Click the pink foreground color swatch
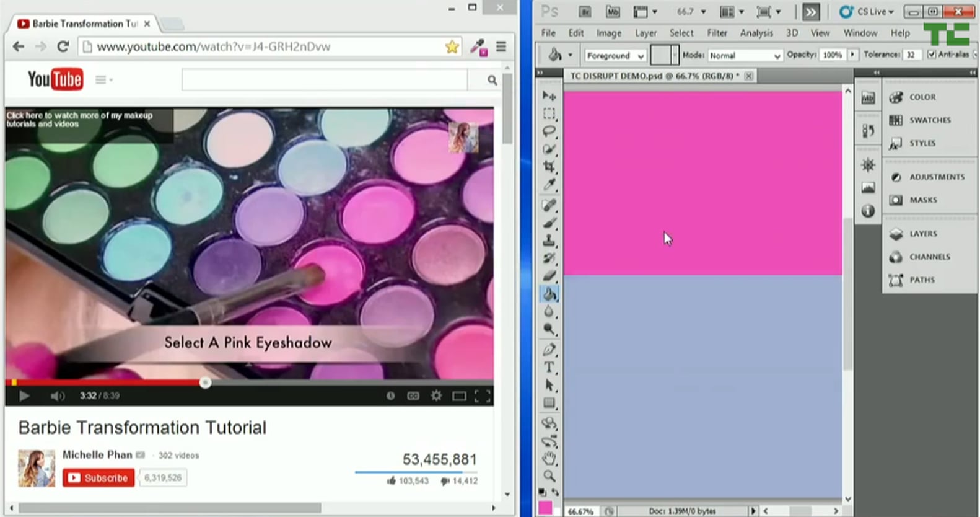The height and width of the screenshot is (517, 980). pos(545,508)
